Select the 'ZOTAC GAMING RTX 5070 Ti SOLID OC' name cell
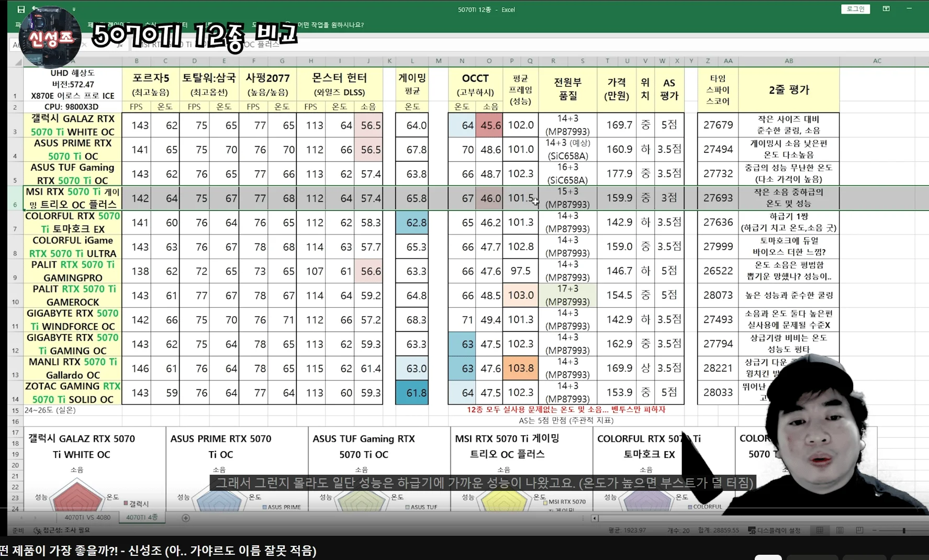 73,393
